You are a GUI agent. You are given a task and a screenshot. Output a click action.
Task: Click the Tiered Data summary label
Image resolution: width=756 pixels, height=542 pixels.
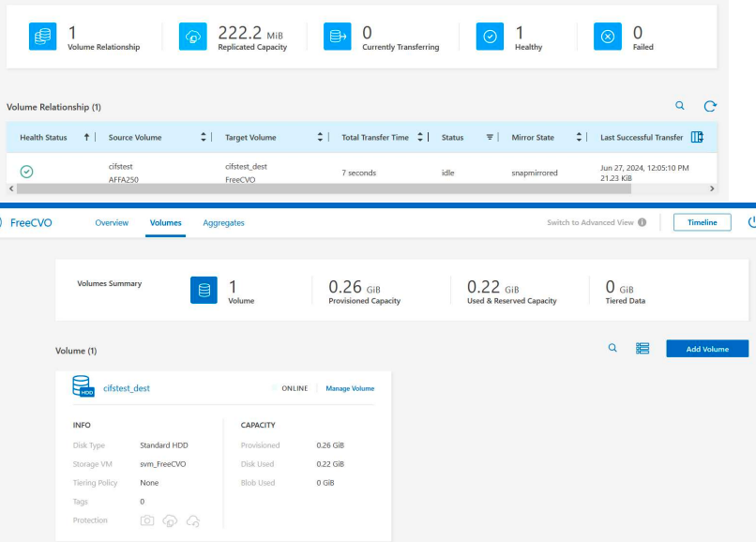point(626,301)
